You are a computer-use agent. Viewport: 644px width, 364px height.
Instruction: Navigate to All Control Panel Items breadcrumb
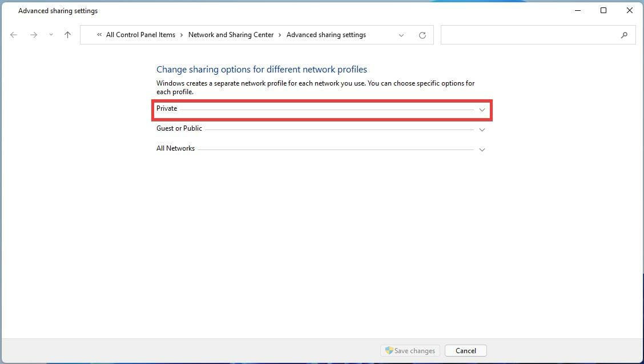click(x=140, y=35)
